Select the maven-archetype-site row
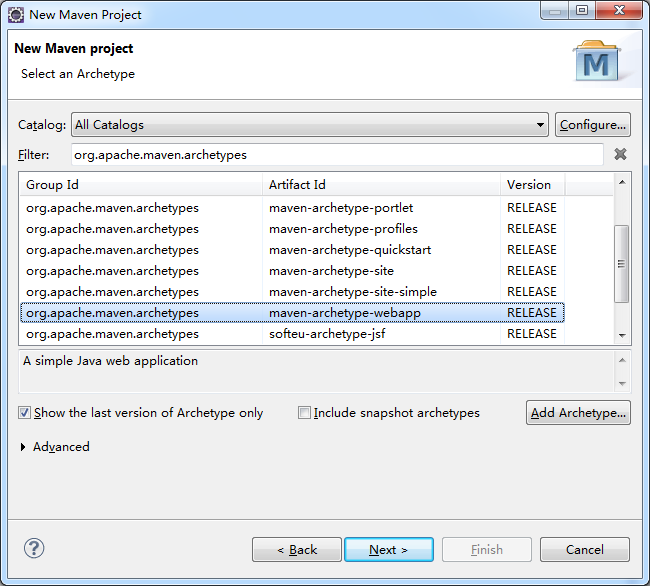Screen dimensions: 650x586 click(292, 271)
